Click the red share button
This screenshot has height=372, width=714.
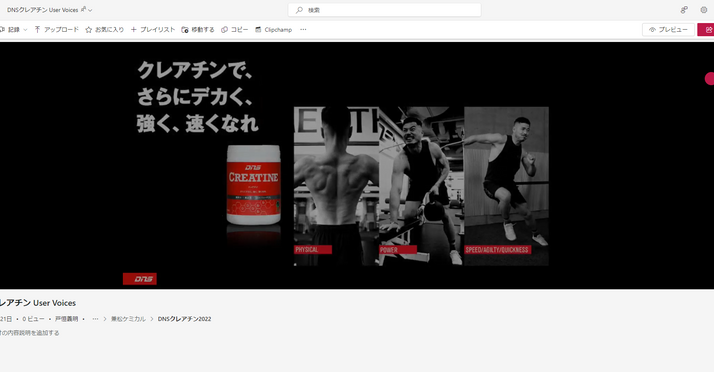coord(706,30)
